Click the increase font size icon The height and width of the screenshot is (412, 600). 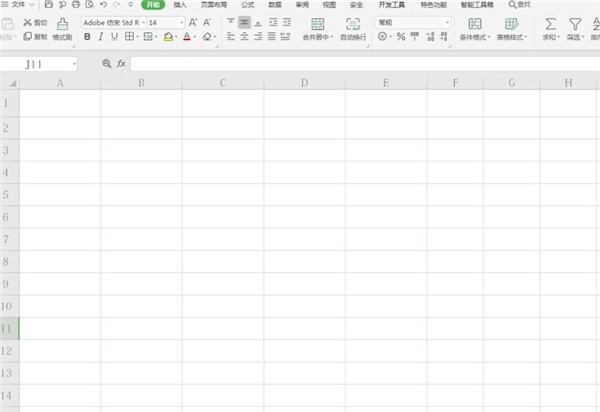pyautogui.click(x=193, y=23)
